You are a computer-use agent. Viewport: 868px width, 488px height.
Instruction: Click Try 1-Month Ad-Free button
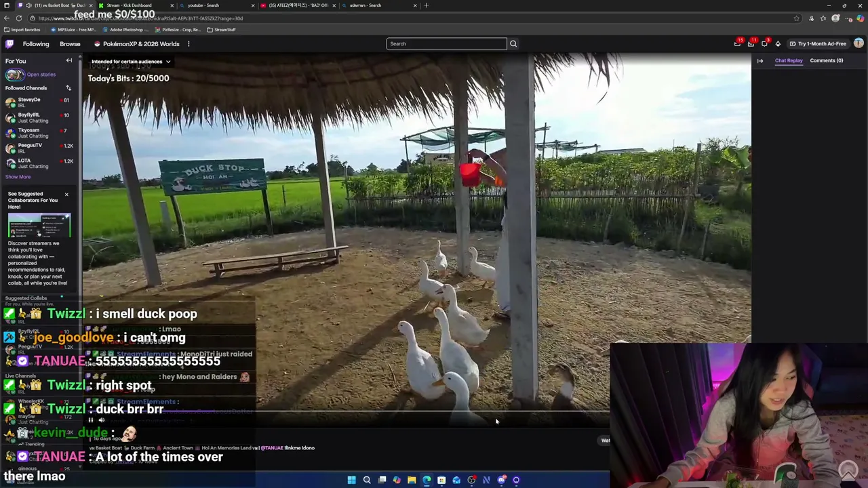click(x=818, y=44)
